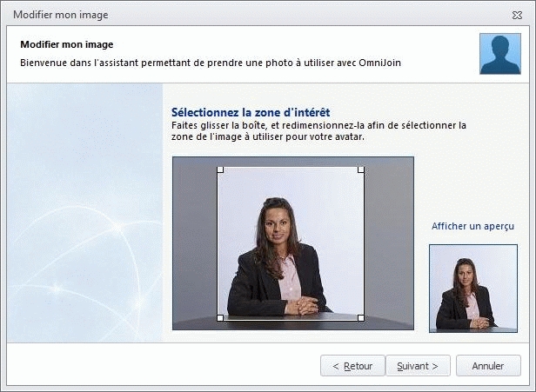Click inside the crop selection box
The image size is (536, 392).
[x=291, y=243]
